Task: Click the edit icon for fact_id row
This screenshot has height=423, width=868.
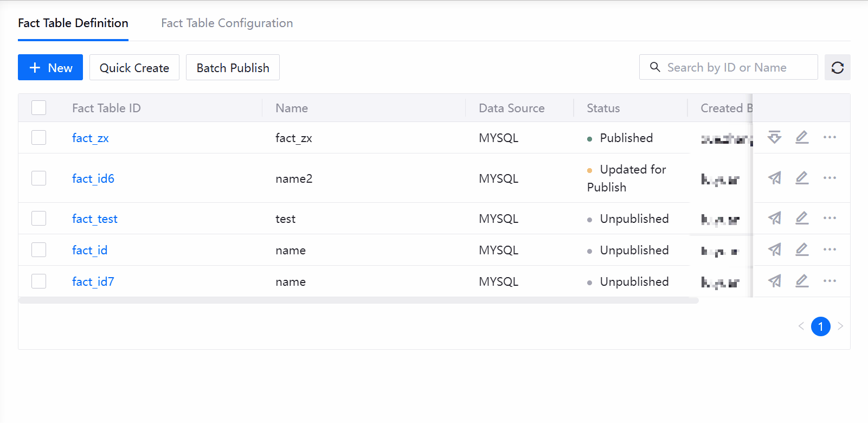Action: coord(802,249)
